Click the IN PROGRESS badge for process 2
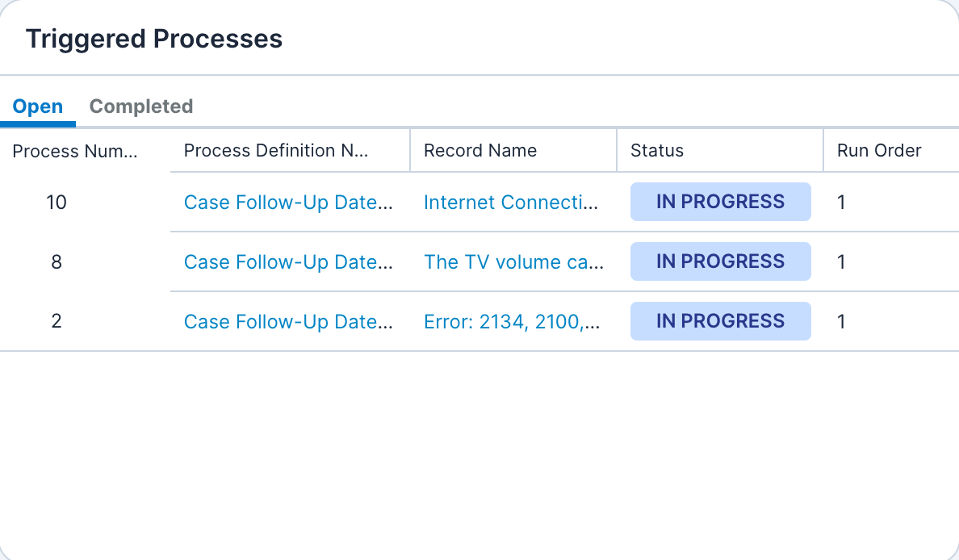This screenshot has width=959, height=560. click(720, 321)
